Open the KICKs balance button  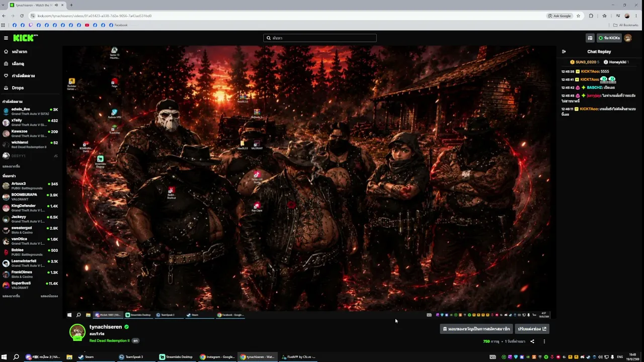tap(609, 38)
